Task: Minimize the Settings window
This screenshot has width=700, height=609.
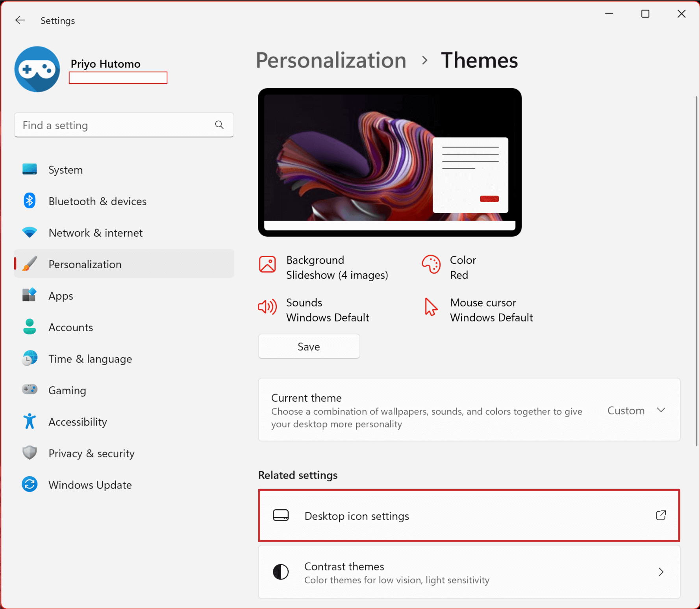Action: pyautogui.click(x=609, y=14)
